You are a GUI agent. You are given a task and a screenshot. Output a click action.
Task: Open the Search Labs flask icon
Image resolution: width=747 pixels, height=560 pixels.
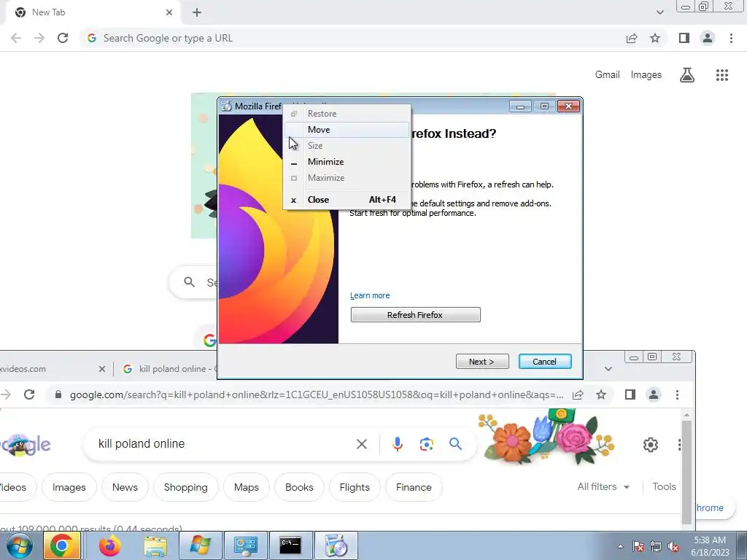tap(687, 75)
